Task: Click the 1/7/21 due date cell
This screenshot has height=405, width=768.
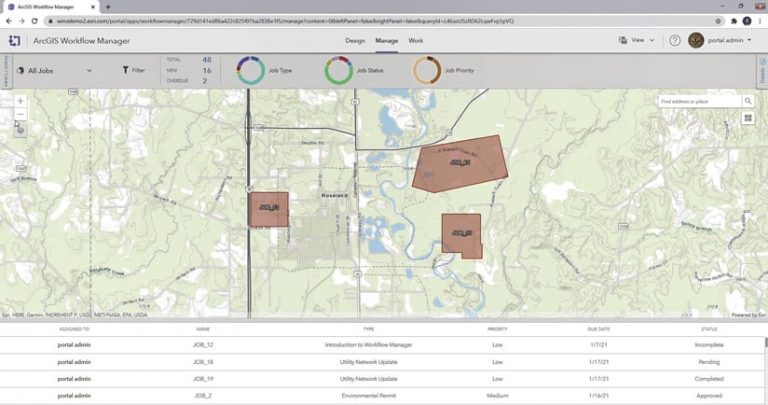Action: 599,345
